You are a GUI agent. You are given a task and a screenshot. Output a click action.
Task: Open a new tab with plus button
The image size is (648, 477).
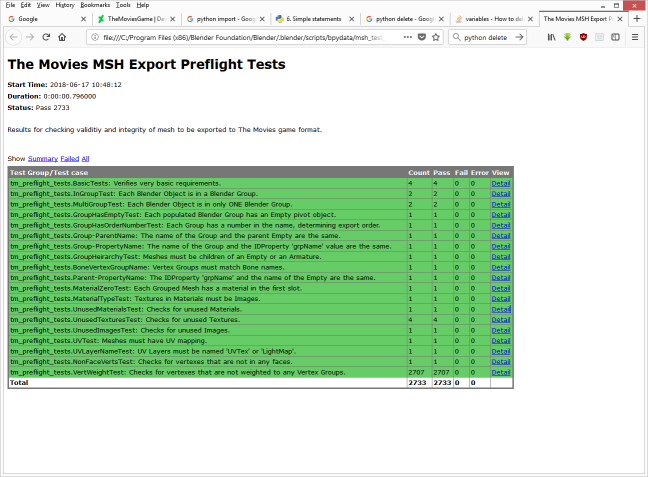coord(637,19)
